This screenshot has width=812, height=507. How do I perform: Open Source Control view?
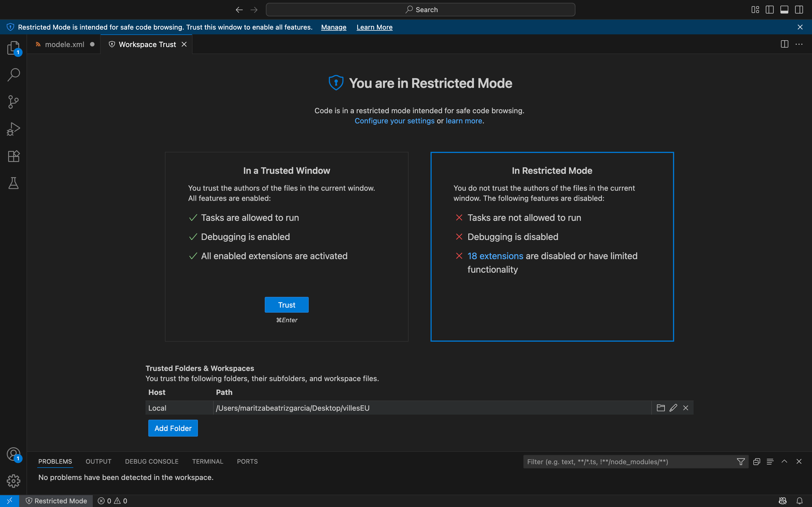pyautogui.click(x=14, y=101)
